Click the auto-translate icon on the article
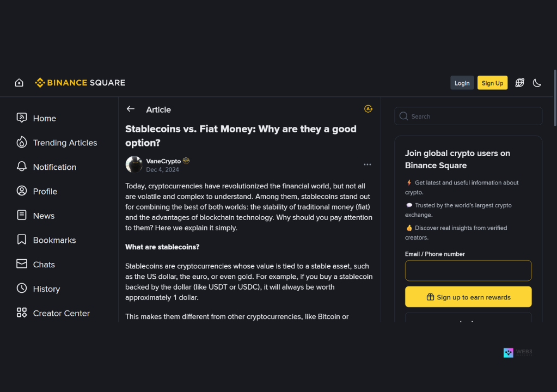The width and height of the screenshot is (557, 392). 368,109
